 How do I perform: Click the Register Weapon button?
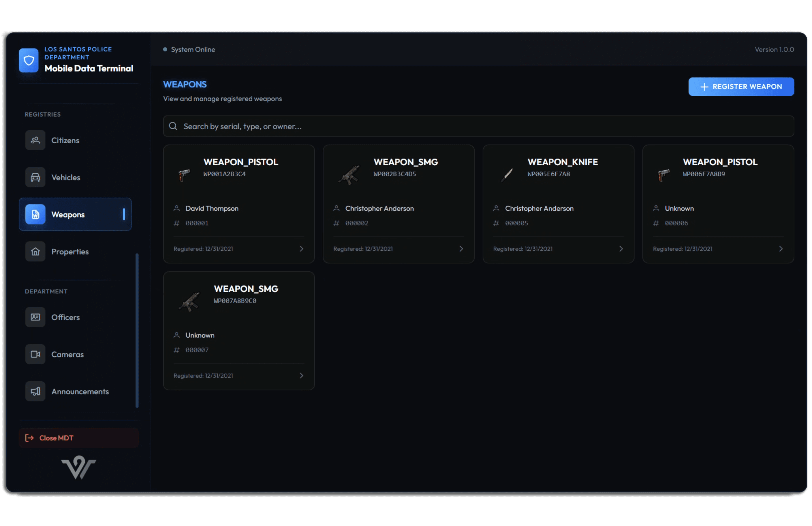coord(742,87)
